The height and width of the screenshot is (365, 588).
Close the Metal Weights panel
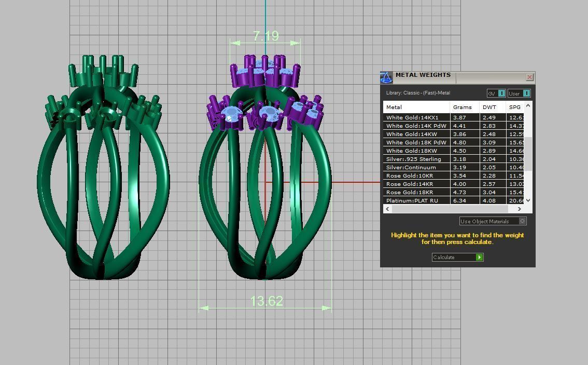click(x=529, y=77)
